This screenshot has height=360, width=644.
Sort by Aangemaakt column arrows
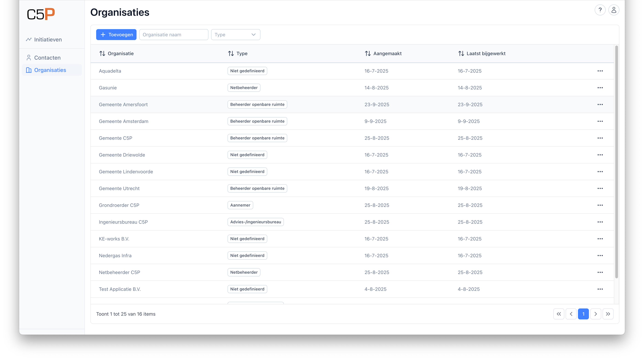tap(368, 54)
